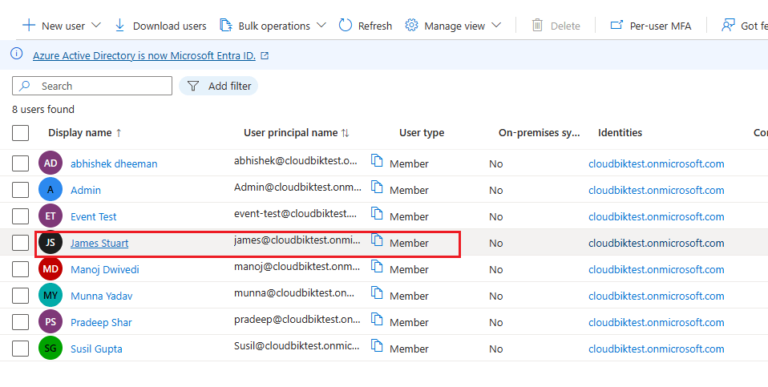Click the Manage view gear icon
Viewport: 768px width, 387px height.
coord(411,25)
